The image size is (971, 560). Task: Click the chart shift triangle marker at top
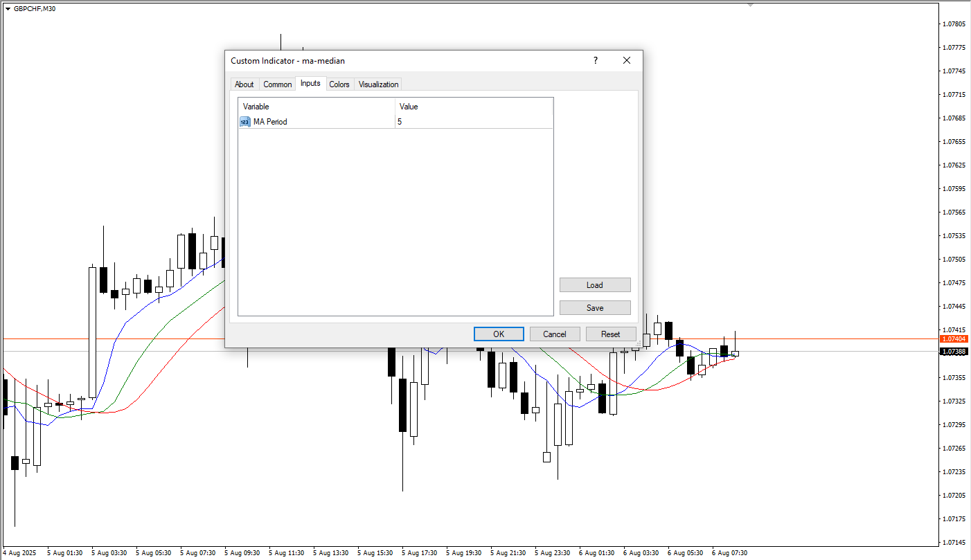750,4
